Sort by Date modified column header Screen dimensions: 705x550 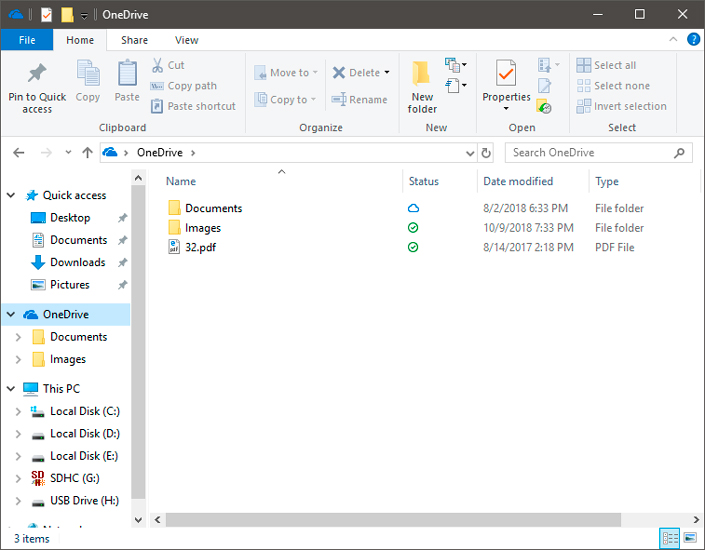(533, 181)
